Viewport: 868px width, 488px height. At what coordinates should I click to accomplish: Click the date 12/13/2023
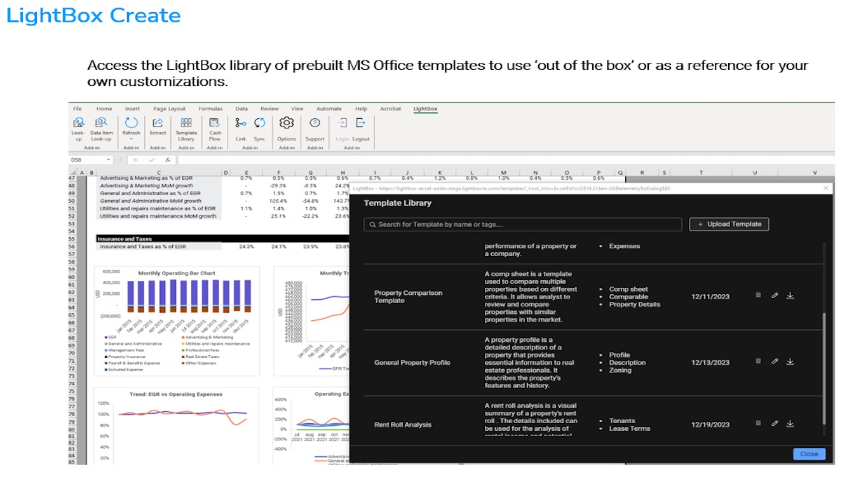[x=710, y=363]
